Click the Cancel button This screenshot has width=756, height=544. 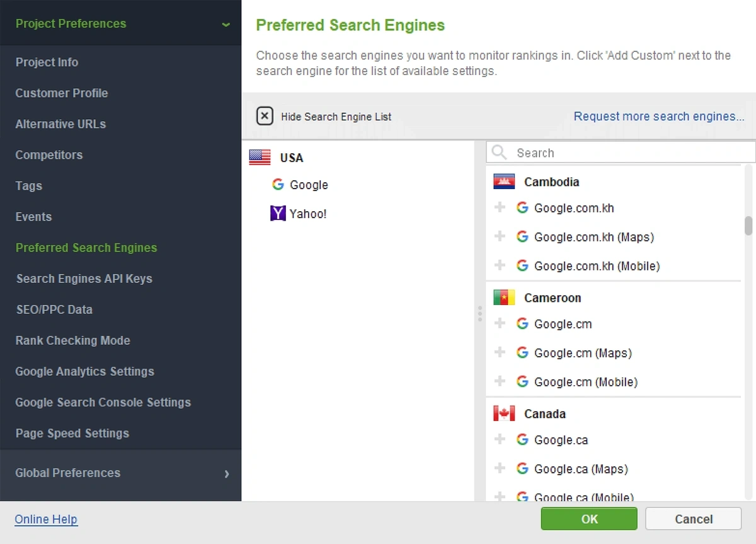click(694, 519)
